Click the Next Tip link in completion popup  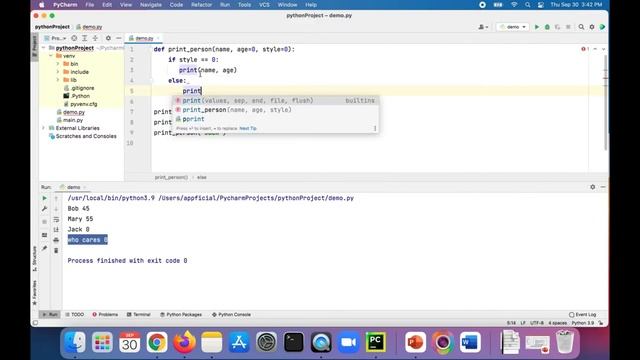[x=248, y=128]
